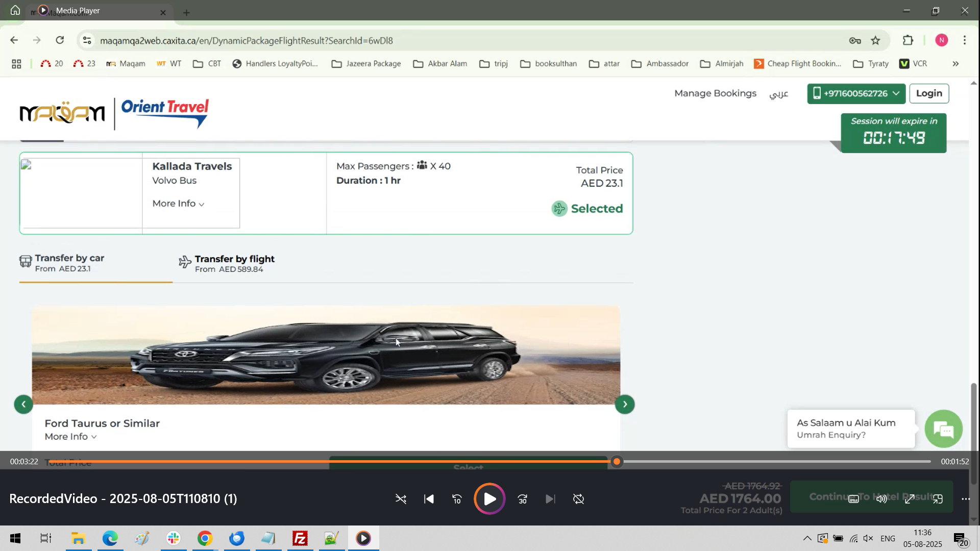Open the phone number dropdown
Viewport: 980px width, 551px height.
[856, 93]
